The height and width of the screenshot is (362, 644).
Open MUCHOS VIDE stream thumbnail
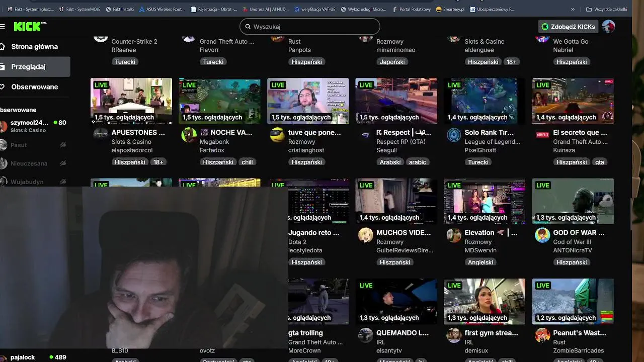tap(396, 201)
